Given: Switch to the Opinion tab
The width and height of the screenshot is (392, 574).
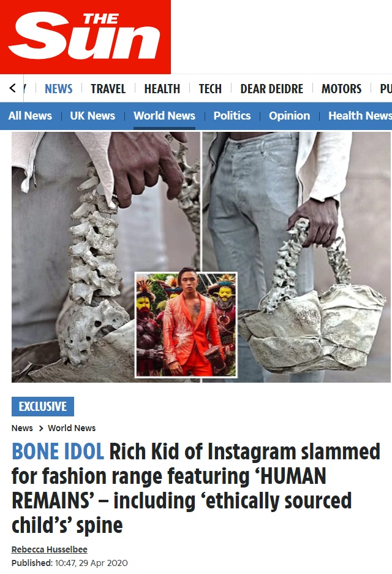Looking at the screenshot, I should (289, 116).
